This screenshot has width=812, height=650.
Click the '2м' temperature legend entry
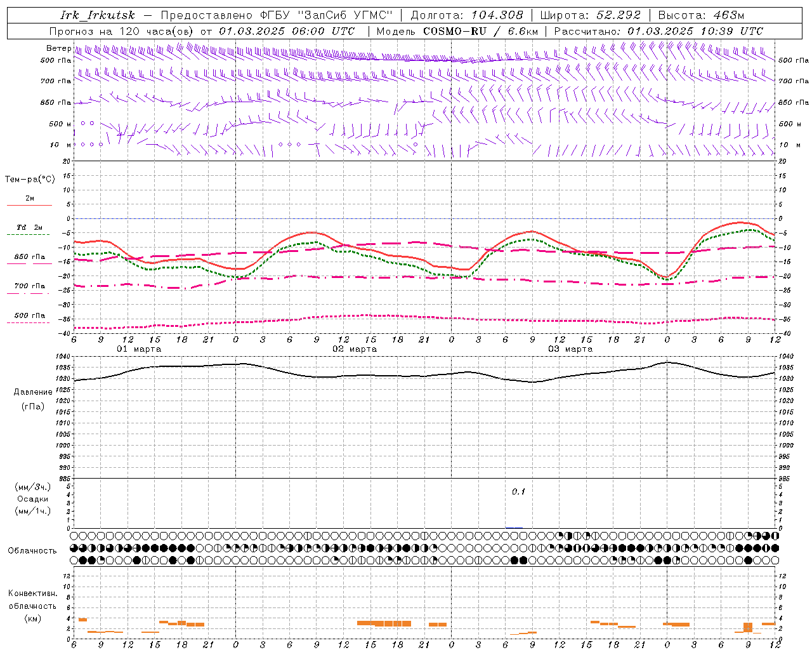30,199
